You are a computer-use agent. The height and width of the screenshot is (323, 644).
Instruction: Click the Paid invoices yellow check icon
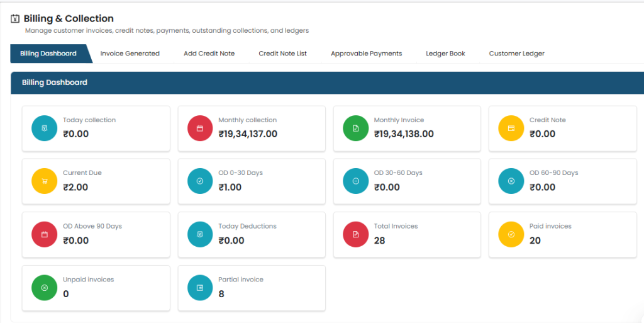click(x=511, y=235)
